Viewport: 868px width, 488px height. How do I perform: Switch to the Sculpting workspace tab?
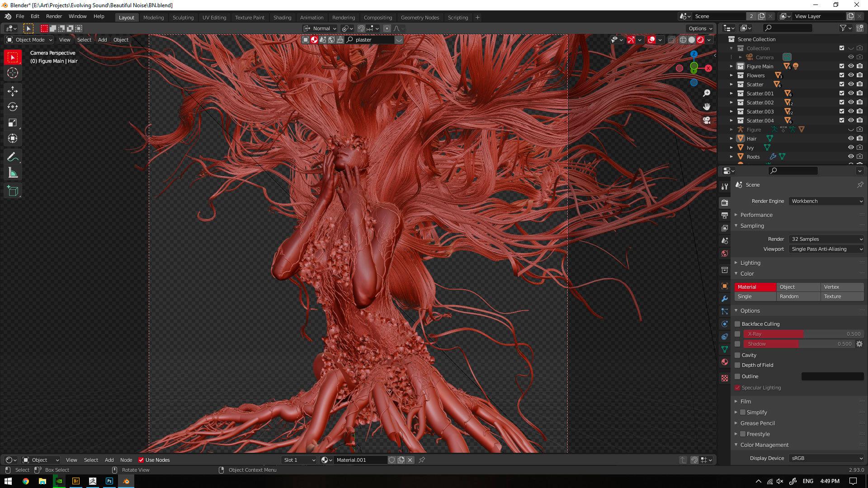[183, 18]
